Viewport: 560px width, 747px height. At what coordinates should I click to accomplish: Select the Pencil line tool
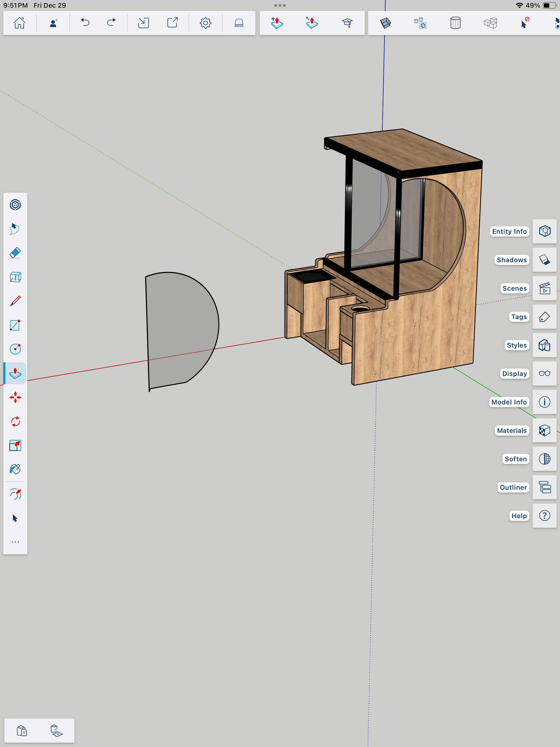(15, 301)
